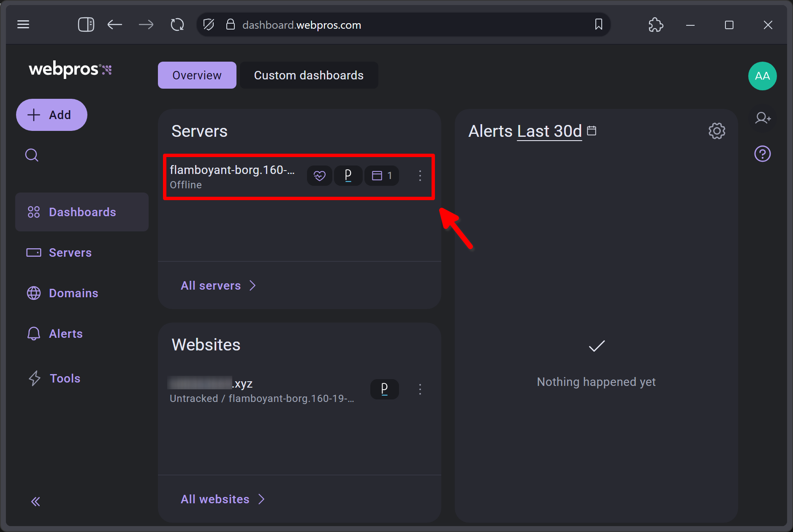Follow the All websites link
Screen dimensions: 793x532
pyautogui.click(x=223, y=499)
